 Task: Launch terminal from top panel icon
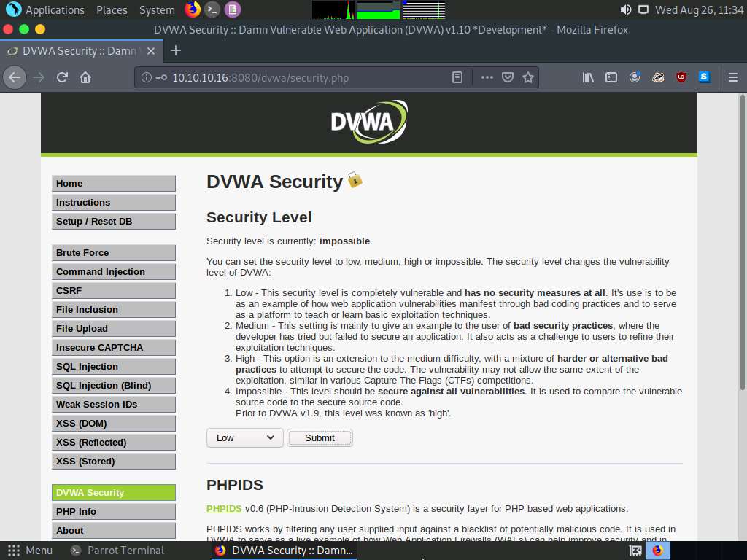tap(212, 9)
